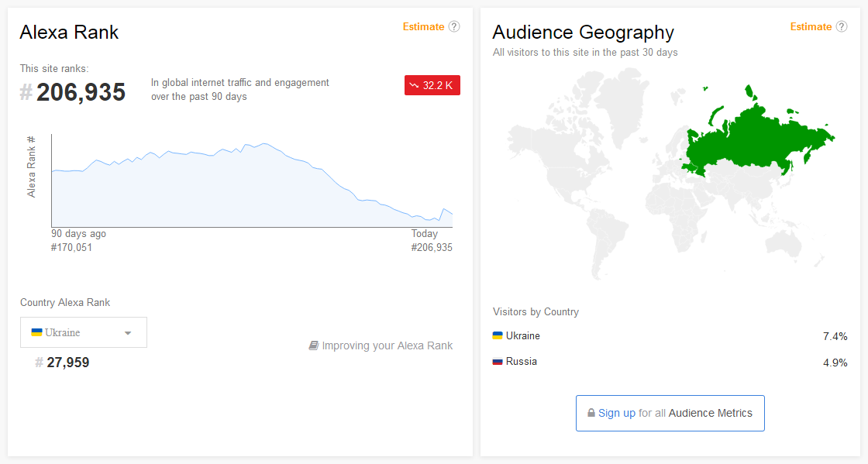Open the Estimate link in the Alexa Rank panel
The image size is (868, 464).
[x=423, y=26]
